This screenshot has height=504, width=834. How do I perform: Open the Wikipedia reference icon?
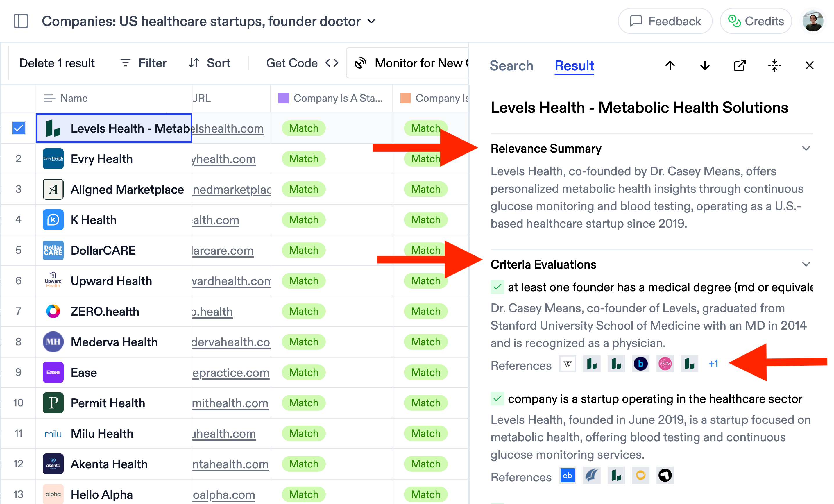(x=567, y=364)
